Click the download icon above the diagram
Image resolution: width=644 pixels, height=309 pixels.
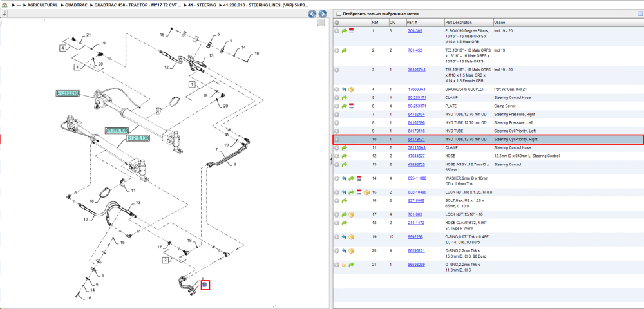4,14
